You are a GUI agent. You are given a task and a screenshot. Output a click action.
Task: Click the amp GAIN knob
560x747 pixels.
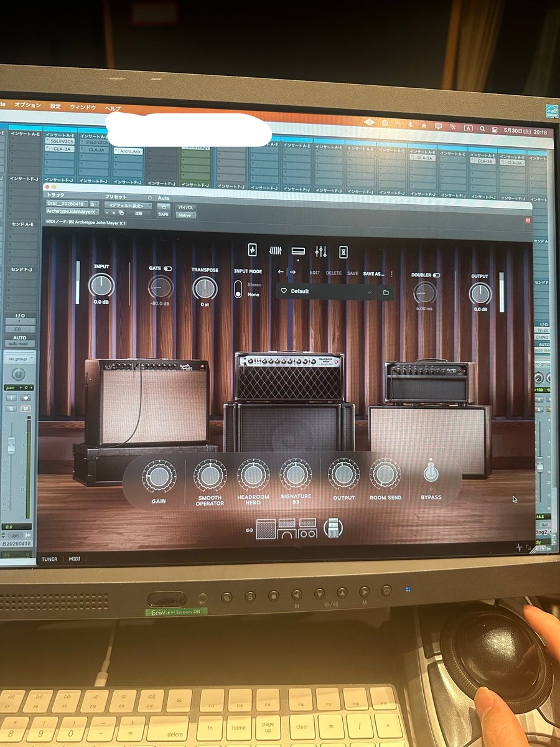[159, 477]
